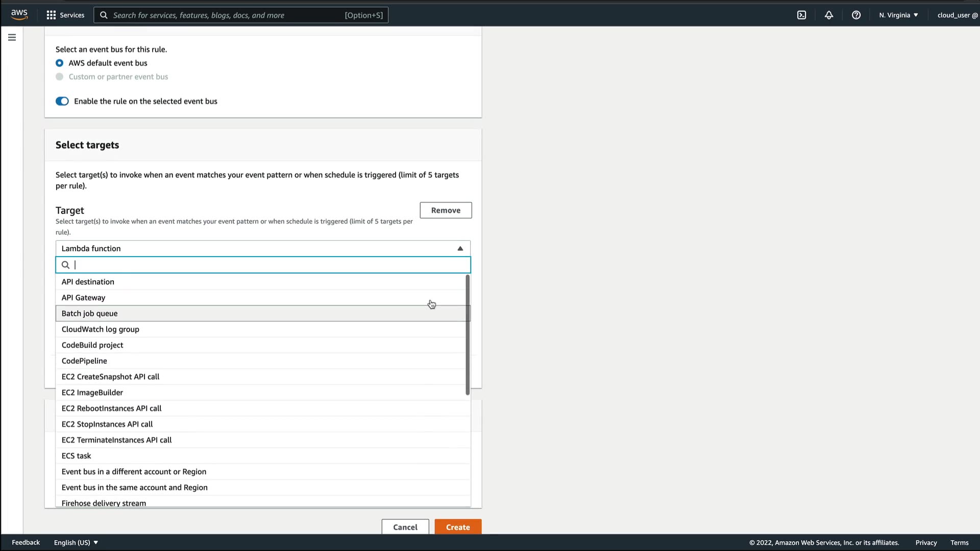This screenshot has height=551, width=980.
Task: Click the Remove target button
Action: point(445,210)
